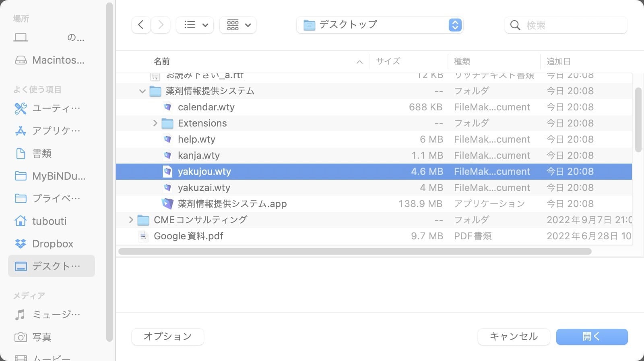Select the yakuzai.wty file name
644x361 pixels.
coord(204,188)
